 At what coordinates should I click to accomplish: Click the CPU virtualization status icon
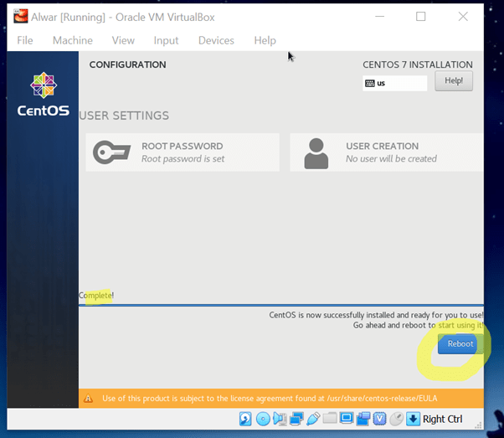click(379, 419)
